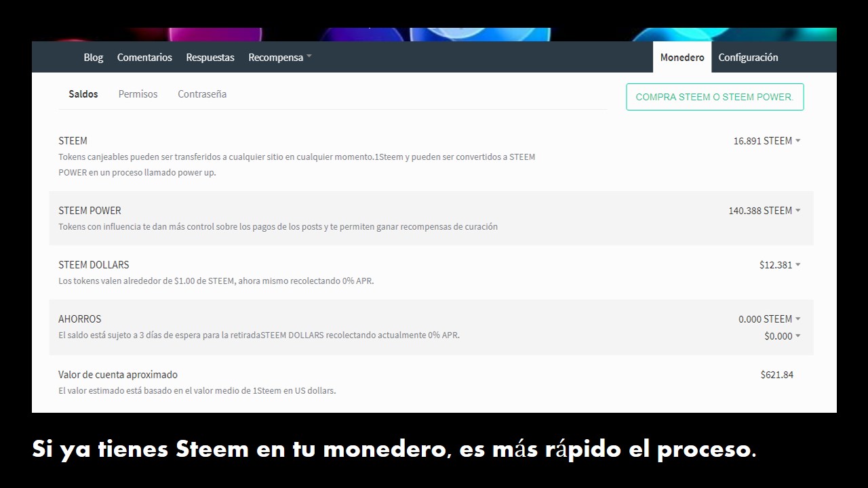
Task: Open the $12.381 Steem Dollars dropdown
Action: 780,265
